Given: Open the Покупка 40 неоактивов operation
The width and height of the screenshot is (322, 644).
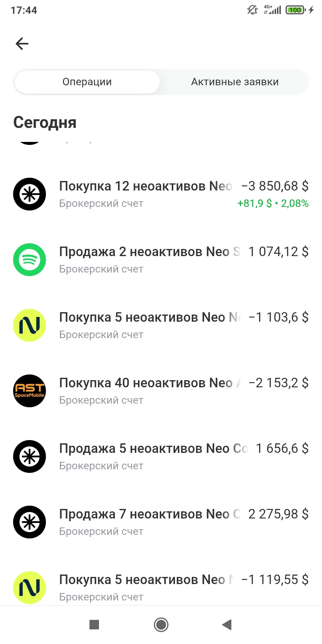Looking at the screenshot, I should point(161,391).
